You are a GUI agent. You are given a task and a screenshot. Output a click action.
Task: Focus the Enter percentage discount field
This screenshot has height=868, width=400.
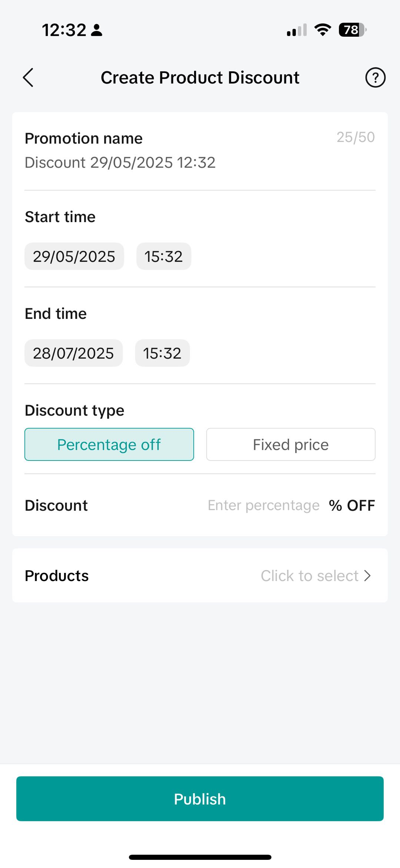[263, 505]
